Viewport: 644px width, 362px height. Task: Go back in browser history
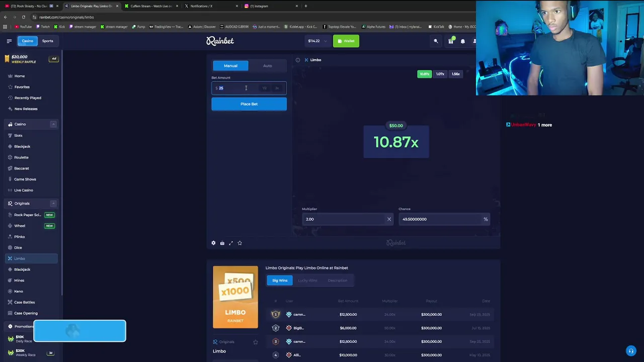pyautogui.click(x=6, y=17)
